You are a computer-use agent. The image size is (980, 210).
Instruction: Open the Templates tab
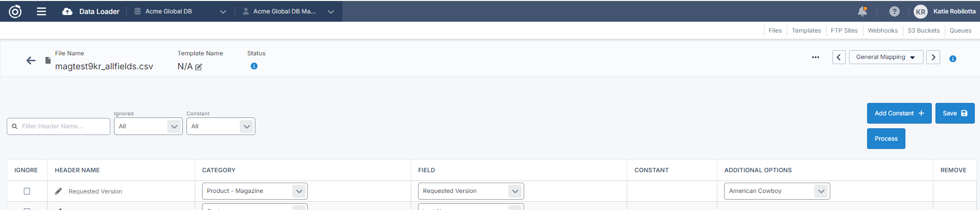806,31
